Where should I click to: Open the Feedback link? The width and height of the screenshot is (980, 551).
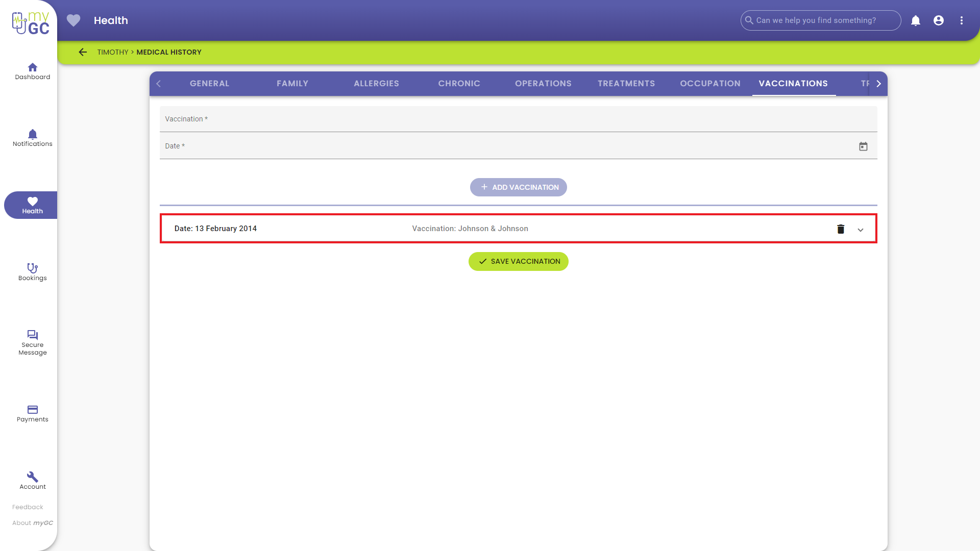coord(28,507)
